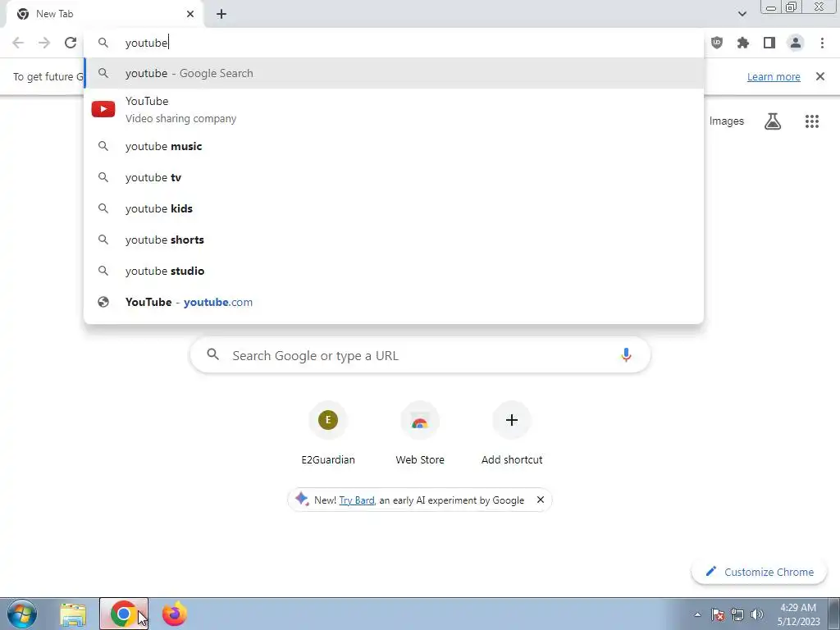Click the address bar with 'youtube'
This screenshot has width=840, height=630.
click(394, 43)
